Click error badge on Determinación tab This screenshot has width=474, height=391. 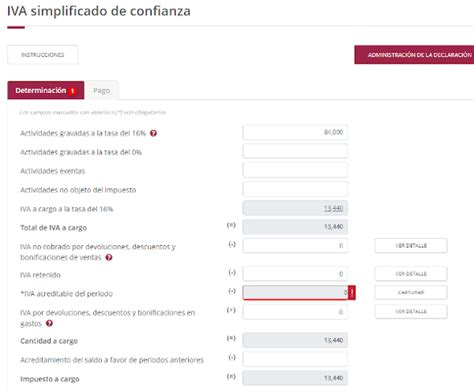(x=72, y=91)
